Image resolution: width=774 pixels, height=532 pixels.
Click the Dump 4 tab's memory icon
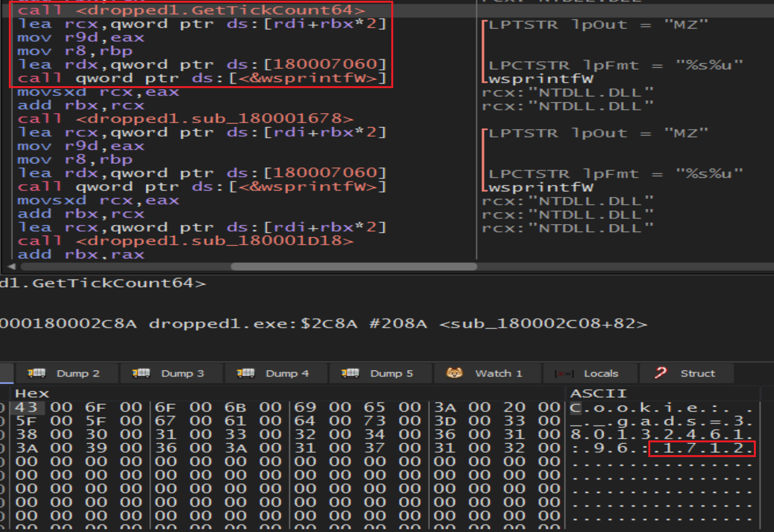pos(245,373)
